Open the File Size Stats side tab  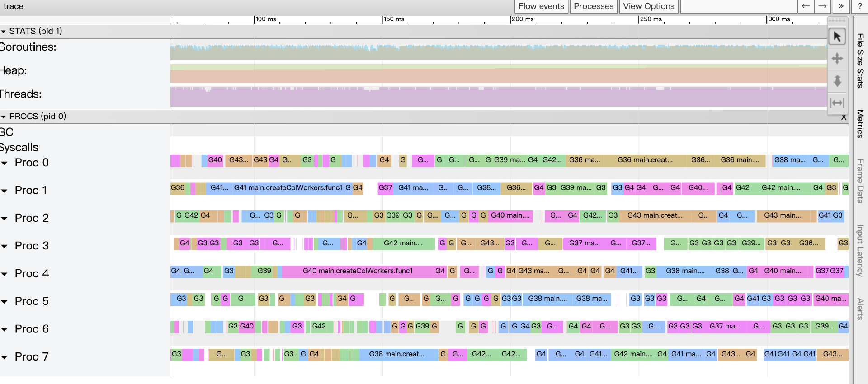click(x=860, y=61)
